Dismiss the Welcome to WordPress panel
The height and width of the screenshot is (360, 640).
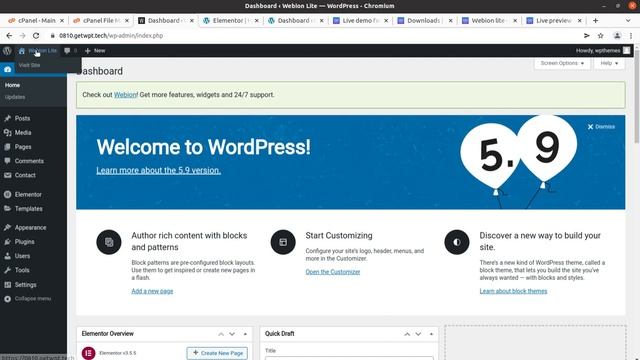[x=601, y=127]
